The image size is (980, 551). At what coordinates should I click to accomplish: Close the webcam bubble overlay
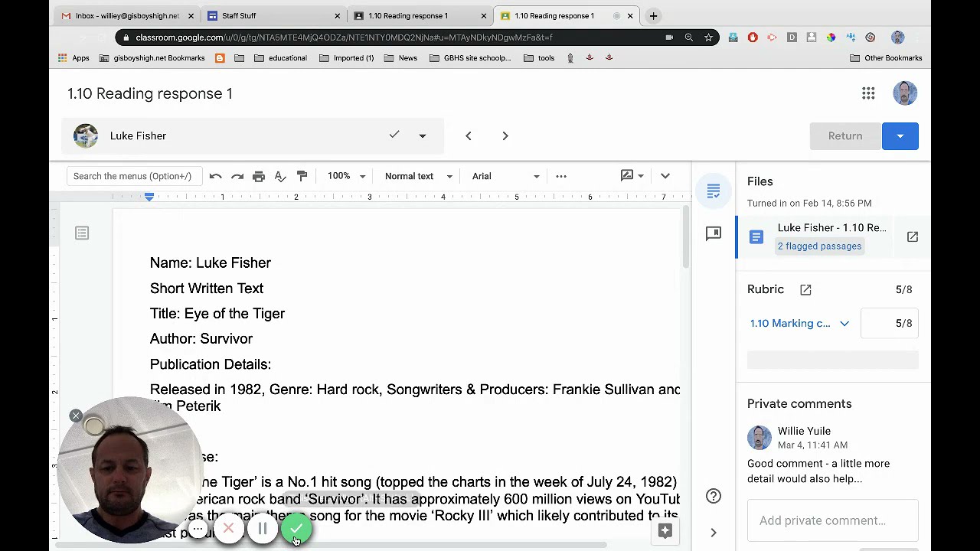76,416
